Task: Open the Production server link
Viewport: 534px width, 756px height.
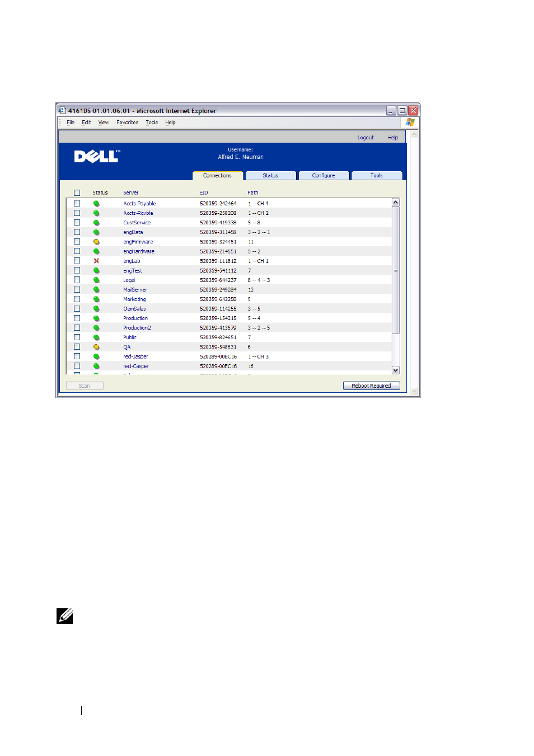Action: (x=135, y=318)
